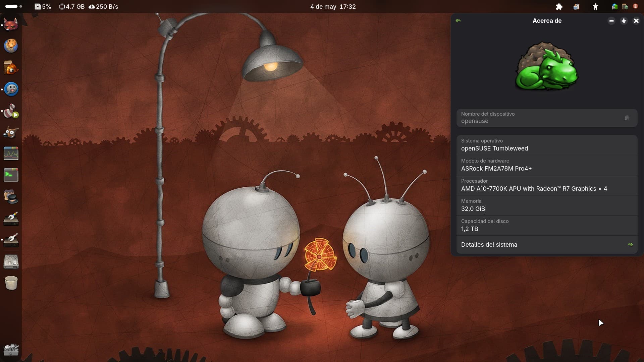Click the 250 B/s network speed indicator
Image resolution: width=644 pixels, height=362 pixels.
coord(103,7)
